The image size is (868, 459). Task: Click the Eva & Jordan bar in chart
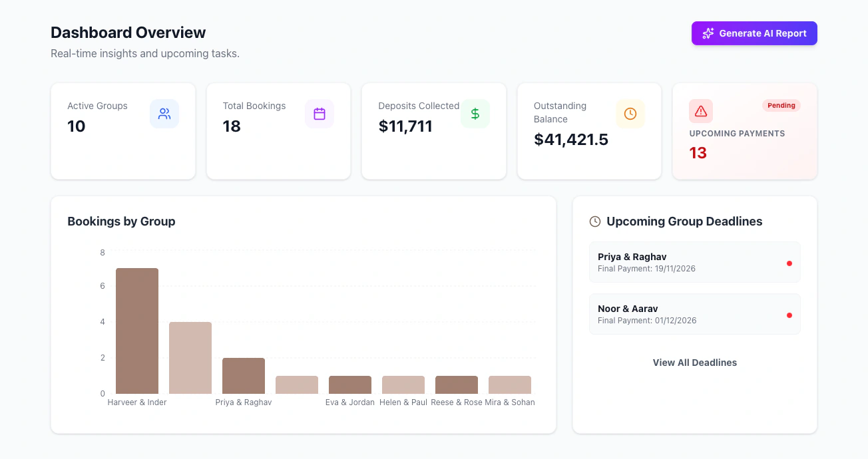350,384
